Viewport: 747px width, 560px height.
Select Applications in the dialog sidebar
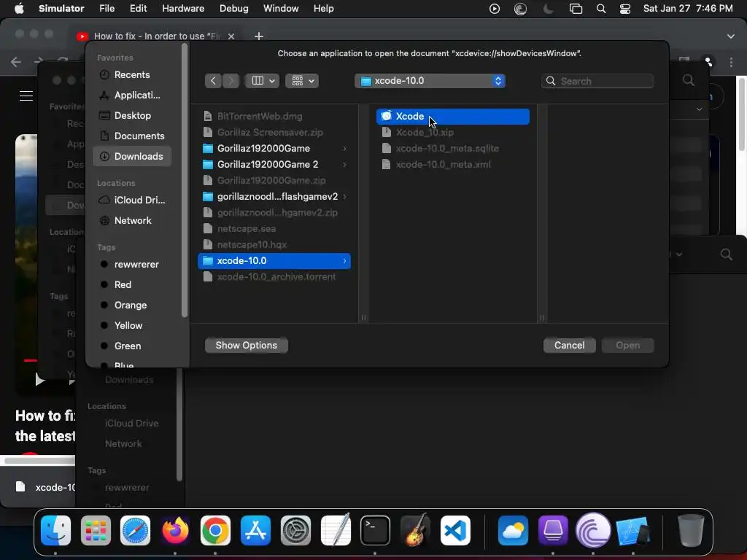(x=132, y=96)
